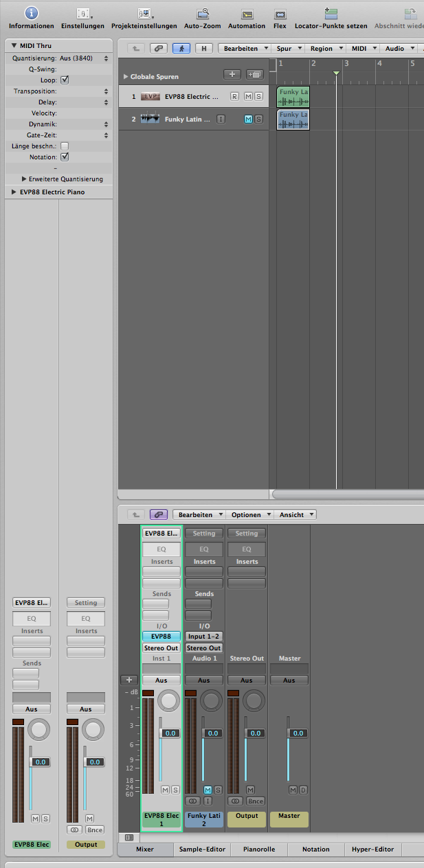This screenshot has height=868, width=424.
Task: Switch to the Sample-Editor tab
Action: [x=202, y=849]
